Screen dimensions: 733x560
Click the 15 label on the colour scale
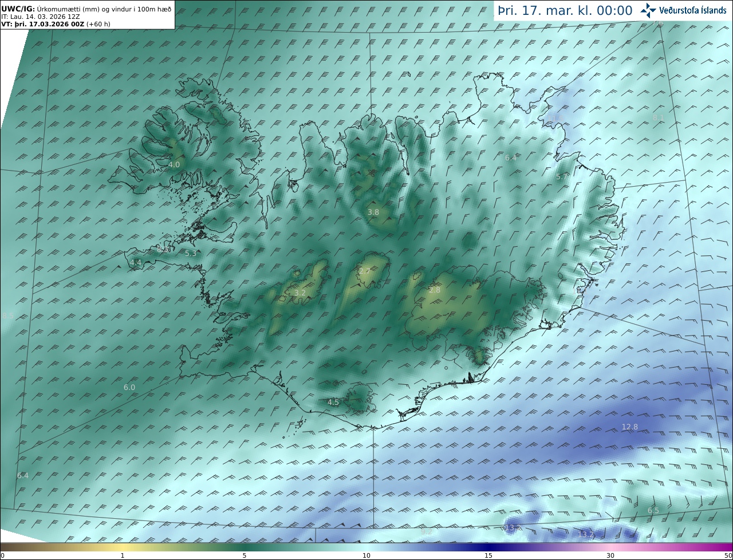[488, 555]
